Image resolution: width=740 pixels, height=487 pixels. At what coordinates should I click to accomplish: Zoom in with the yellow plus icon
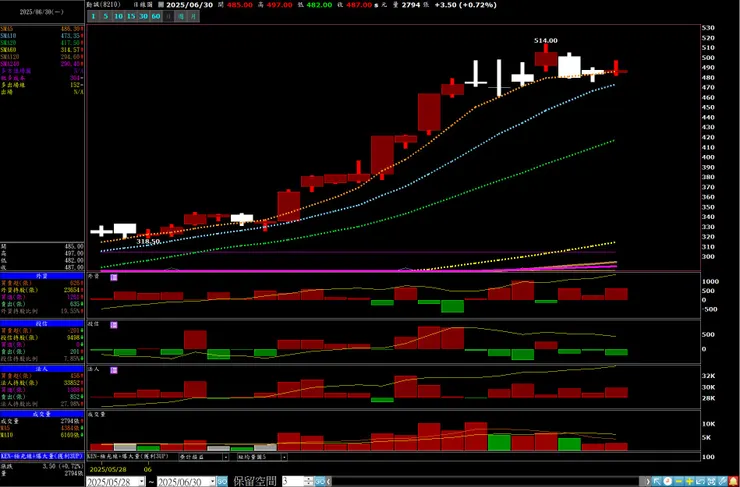[690, 481]
